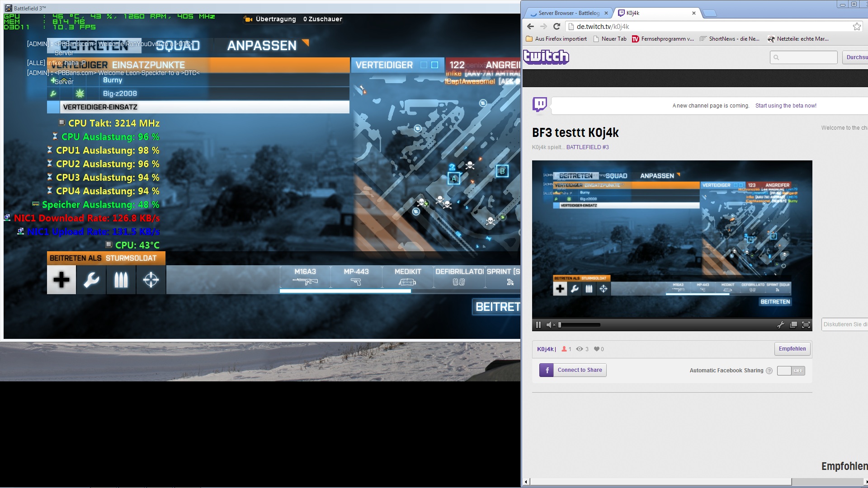868x488 pixels.
Task: Select the Assault medic cross class icon
Action: point(61,280)
